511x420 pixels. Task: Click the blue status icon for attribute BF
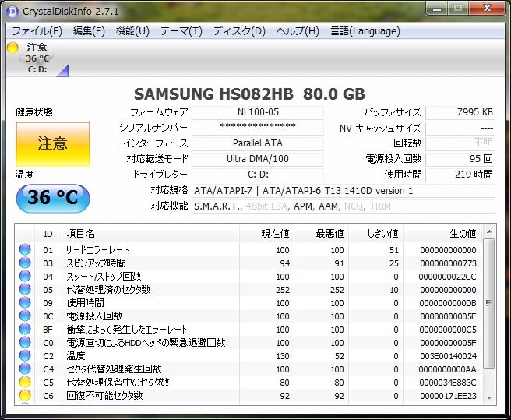tap(25, 330)
